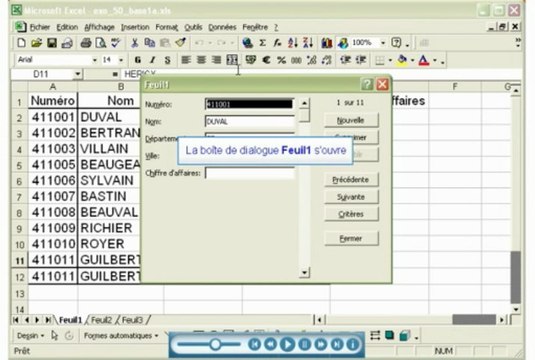535x360 pixels.
Task: Open the font size dropdown (14)
Action: (121, 60)
